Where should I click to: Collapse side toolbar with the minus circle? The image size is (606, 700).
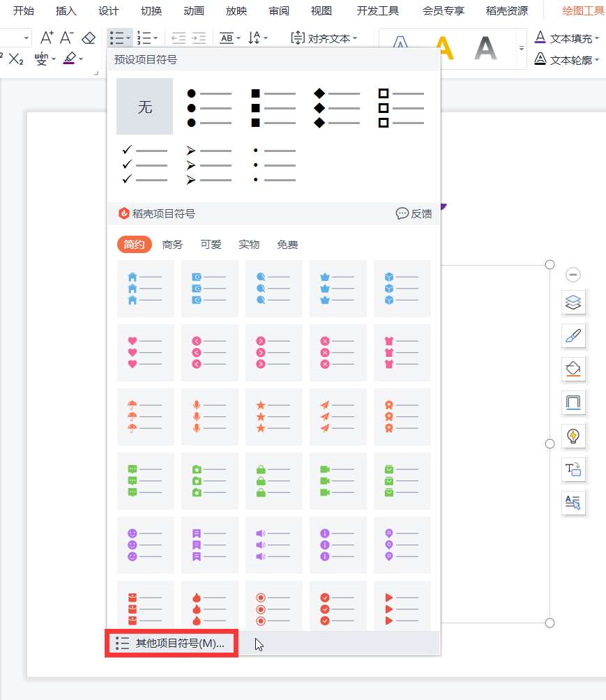coord(573,274)
